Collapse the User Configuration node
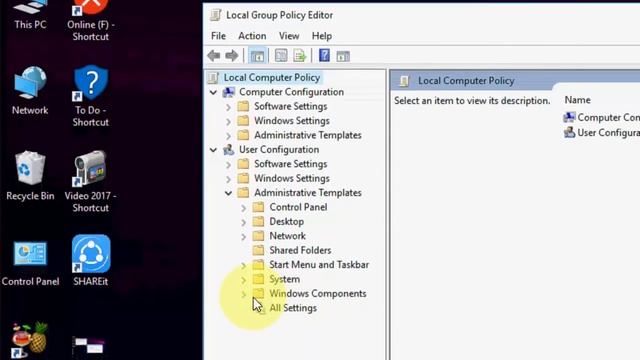The width and height of the screenshot is (640, 360). click(x=213, y=150)
